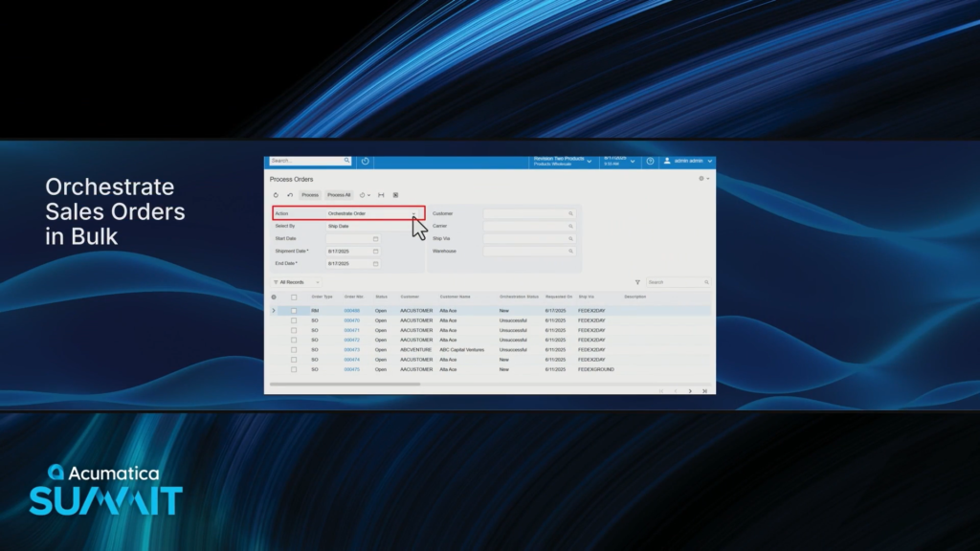Select the checkbox for order 000473

[294, 350]
